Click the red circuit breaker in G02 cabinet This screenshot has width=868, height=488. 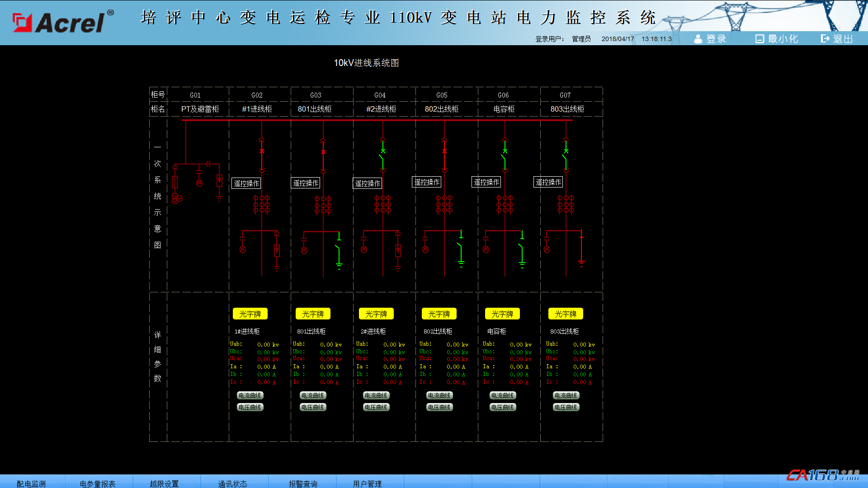(x=262, y=151)
